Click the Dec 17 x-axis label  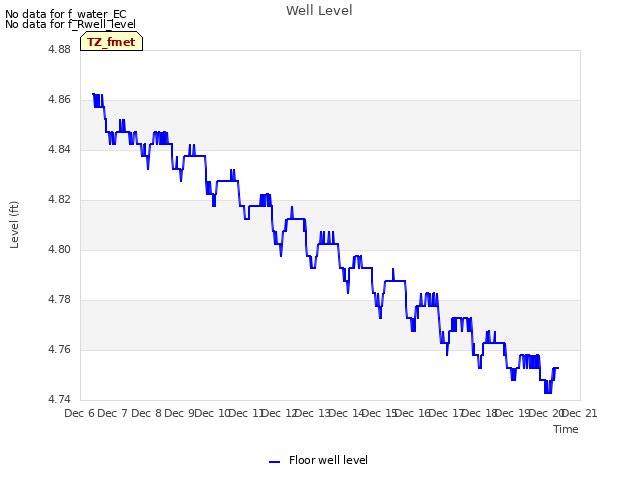tap(446, 413)
